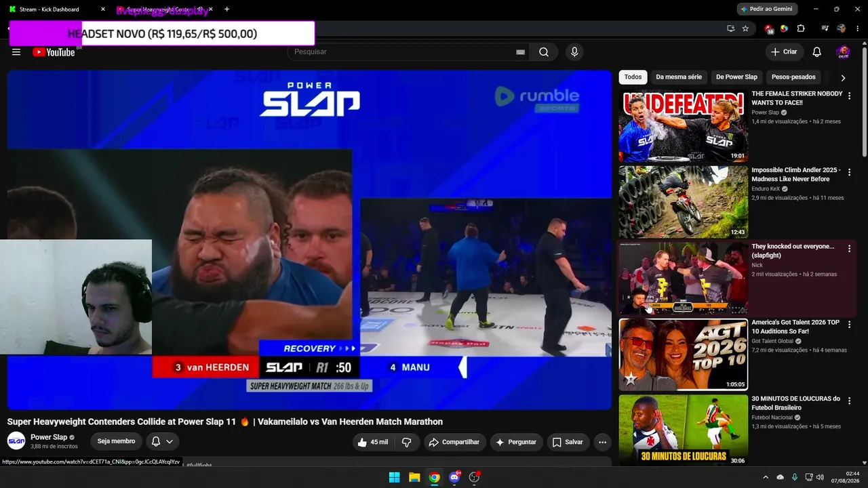The height and width of the screenshot is (488, 868).
Task: Start voice search with the microphone
Action: tap(574, 52)
